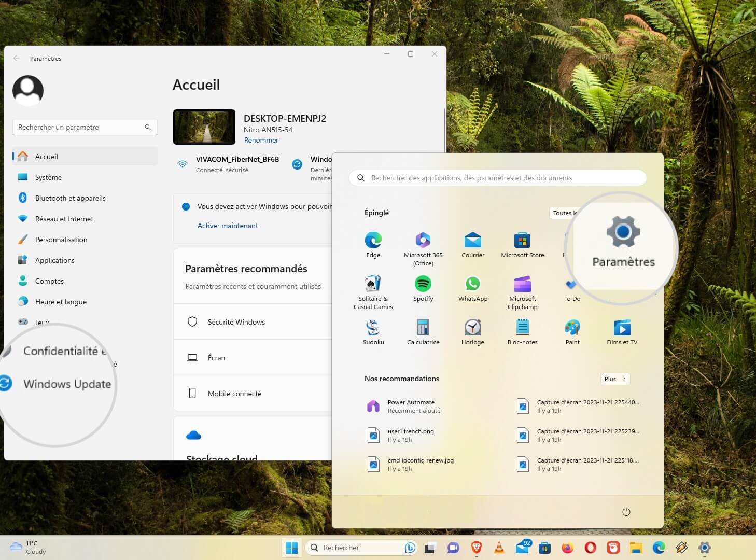The height and width of the screenshot is (560, 756).
Task: Select Personnalisation in sidebar
Action: [x=85, y=239]
